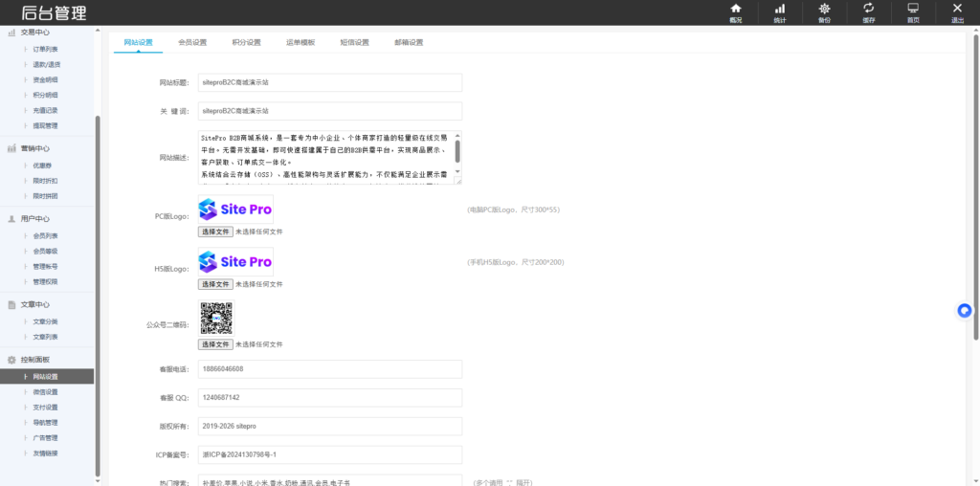980x486 pixels.
Task: Open 会员列表 in sidebar
Action: tap(45, 236)
